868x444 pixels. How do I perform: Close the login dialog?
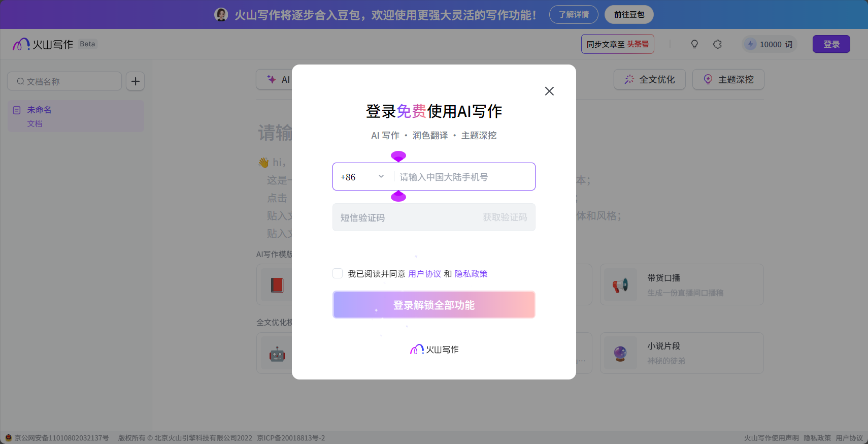pyautogui.click(x=549, y=91)
